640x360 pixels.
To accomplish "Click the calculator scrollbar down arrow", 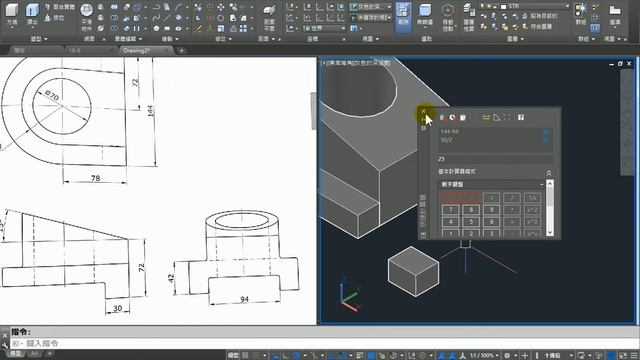I will [550, 232].
